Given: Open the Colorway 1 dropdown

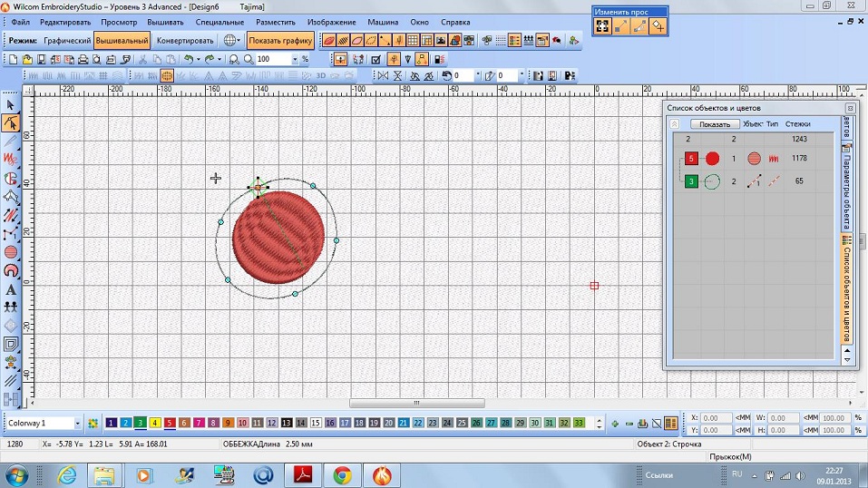Looking at the screenshot, I should tap(77, 423).
